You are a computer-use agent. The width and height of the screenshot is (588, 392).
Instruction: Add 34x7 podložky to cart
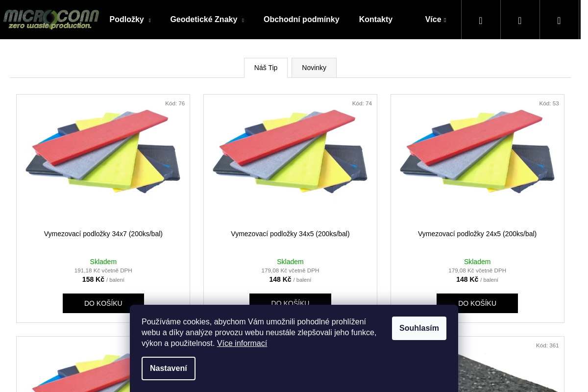pos(103,303)
